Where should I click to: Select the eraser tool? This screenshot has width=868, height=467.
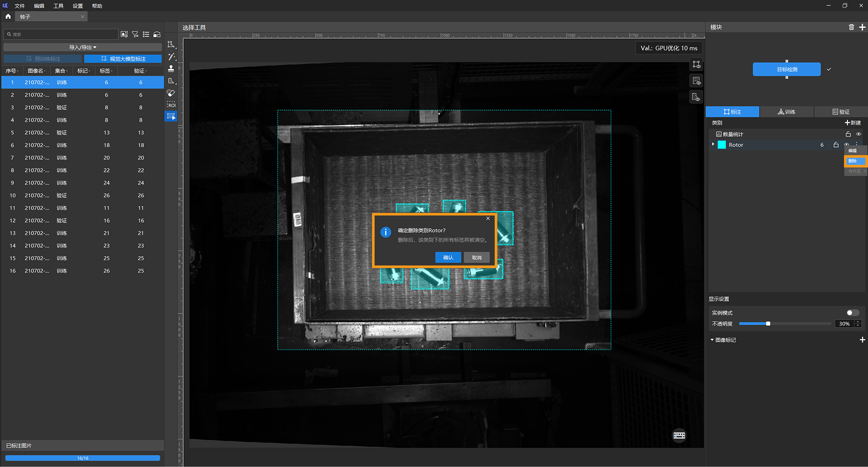click(171, 93)
